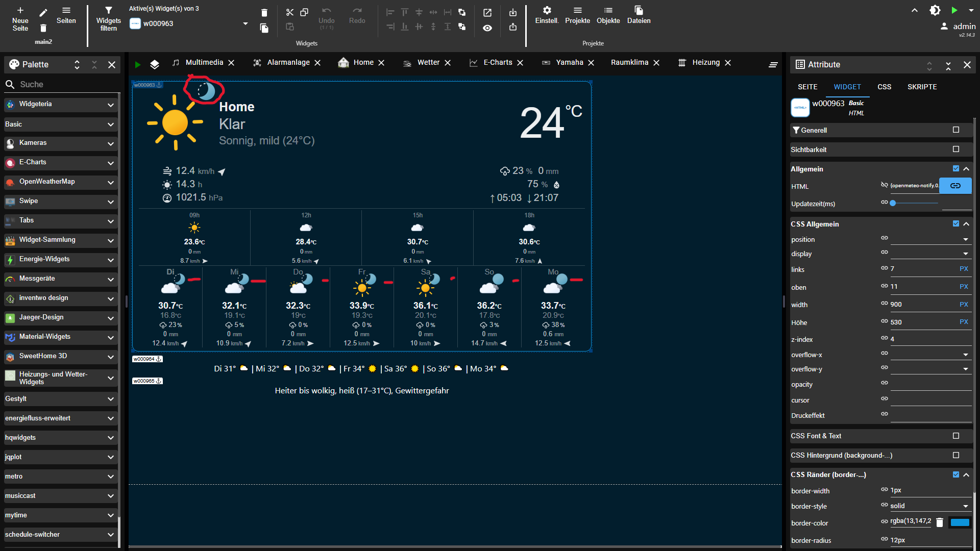Click the Neue Seite plus icon
The image size is (980, 551).
tap(20, 10)
